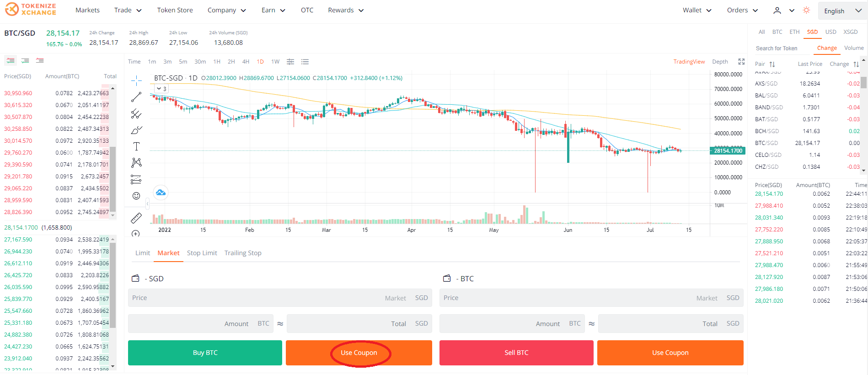This screenshot has height=375, width=868.
Task: Switch to the Stop Limit tab
Action: tap(202, 253)
